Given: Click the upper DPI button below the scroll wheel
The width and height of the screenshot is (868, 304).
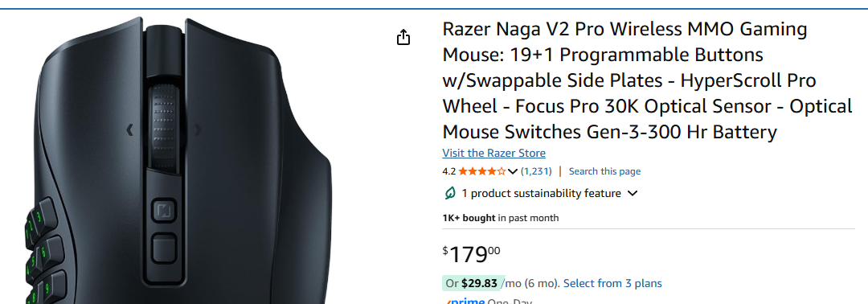Looking at the screenshot, I should pos(164,211).
